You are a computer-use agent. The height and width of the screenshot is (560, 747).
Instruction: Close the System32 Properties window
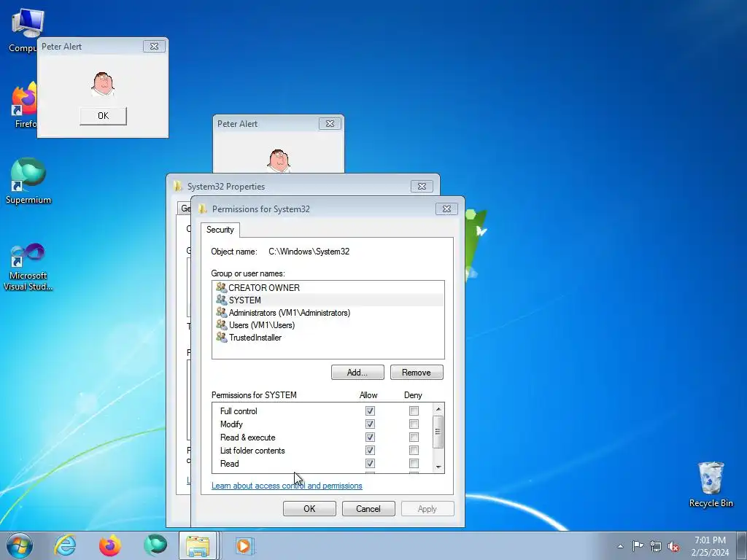click(x=422, y=186)
